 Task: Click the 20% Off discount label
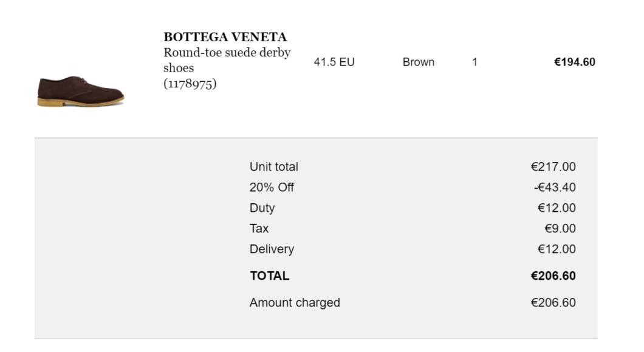click(272, 187)
